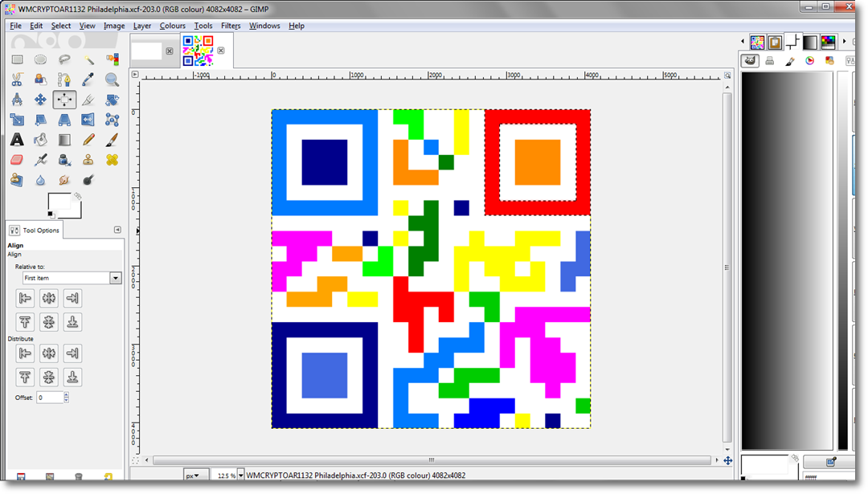Toggle the zoom-on-resize button above the vertical scrollbar
The height and width of the screenshot is (494, 868).
pos(727,75)
